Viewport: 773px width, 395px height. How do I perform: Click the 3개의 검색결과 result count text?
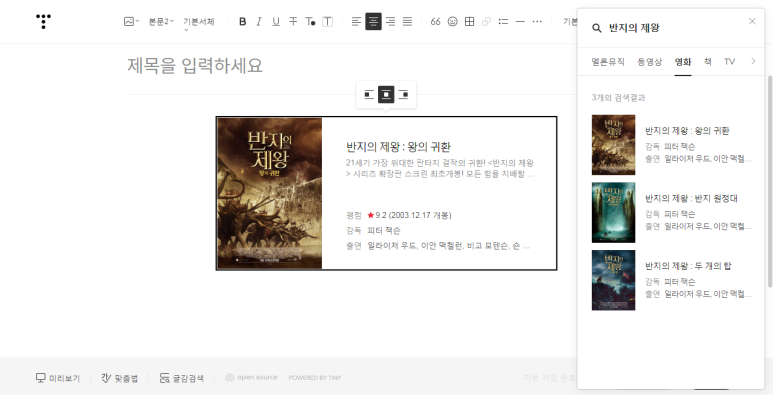(618, 98)
